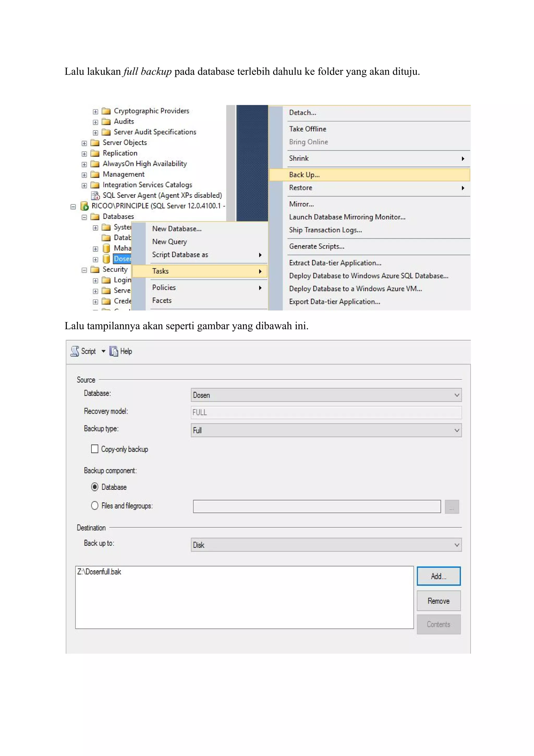534x756 pixels.
Task: Select the Files and filegroups radio
Action: [x=95, y=505]
